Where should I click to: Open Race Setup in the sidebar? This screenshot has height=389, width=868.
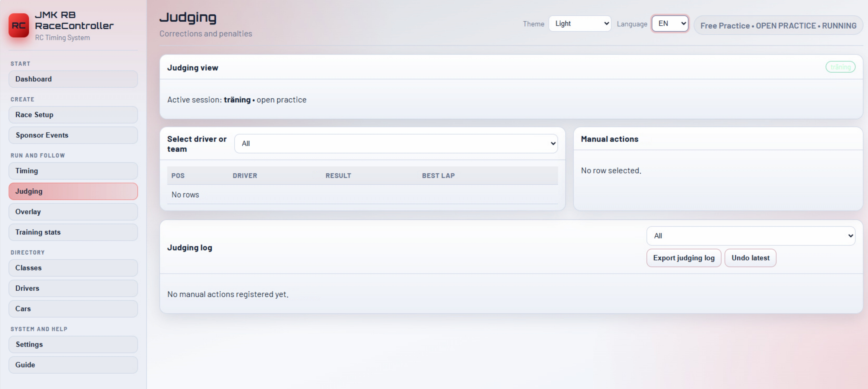73,115
